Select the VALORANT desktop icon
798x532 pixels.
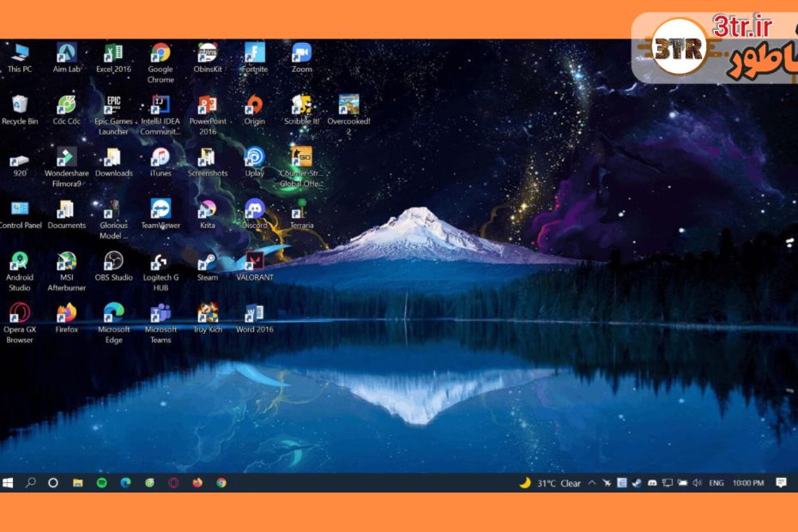click(254, 262)
